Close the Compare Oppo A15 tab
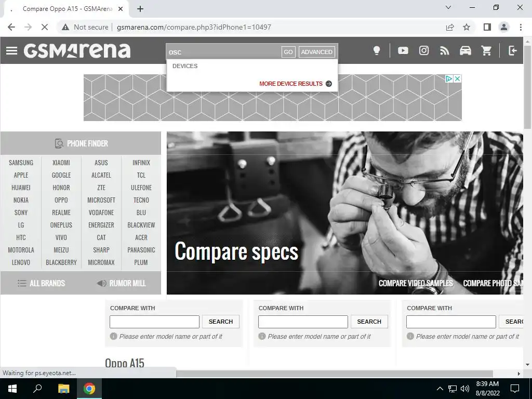This screenshot has height=399, width=532. [121, 9]
